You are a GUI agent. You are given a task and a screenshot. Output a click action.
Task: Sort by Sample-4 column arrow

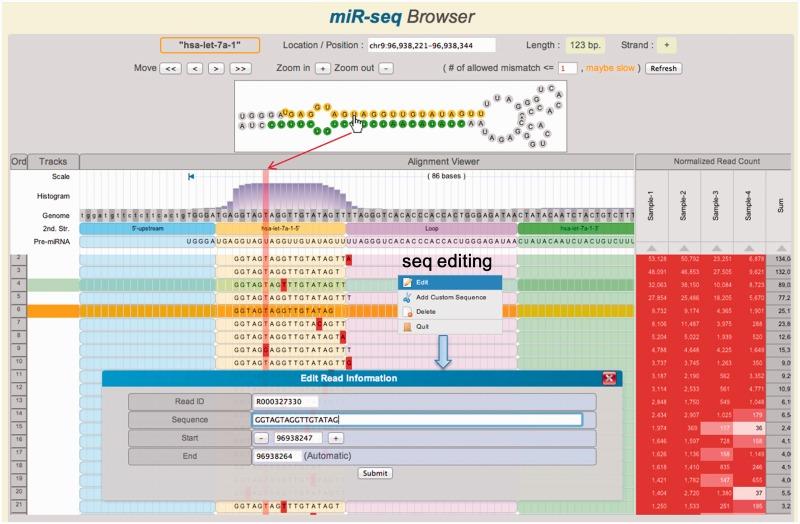point(749,248)
